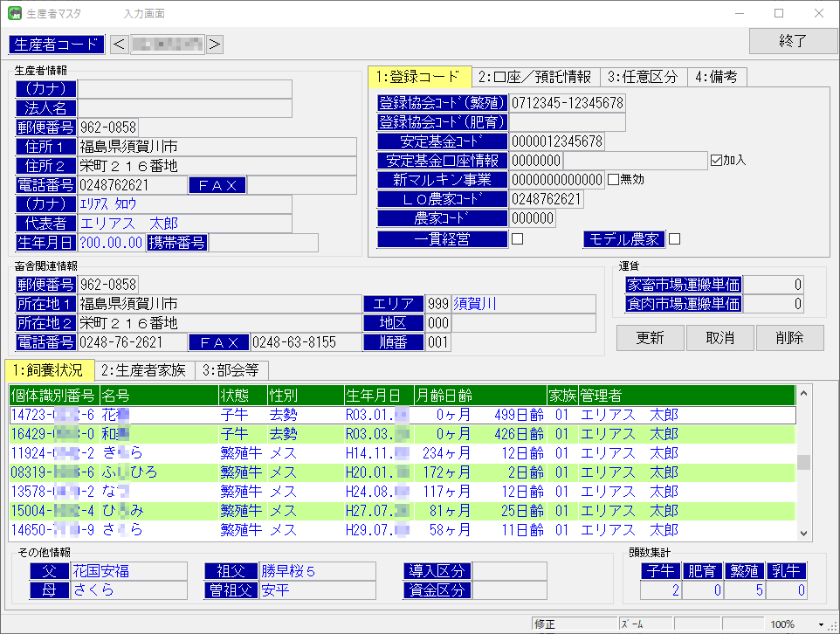Click the scroll down arrow of livestock list

[803, 533]
